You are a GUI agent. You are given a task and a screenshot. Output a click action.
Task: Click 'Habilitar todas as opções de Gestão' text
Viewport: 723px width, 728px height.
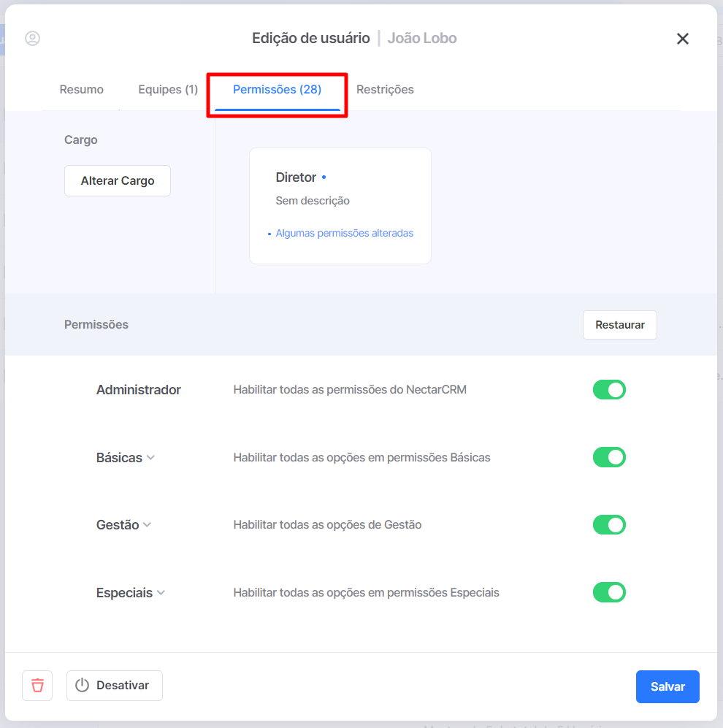pyautogui.click(x=327, y=525)
